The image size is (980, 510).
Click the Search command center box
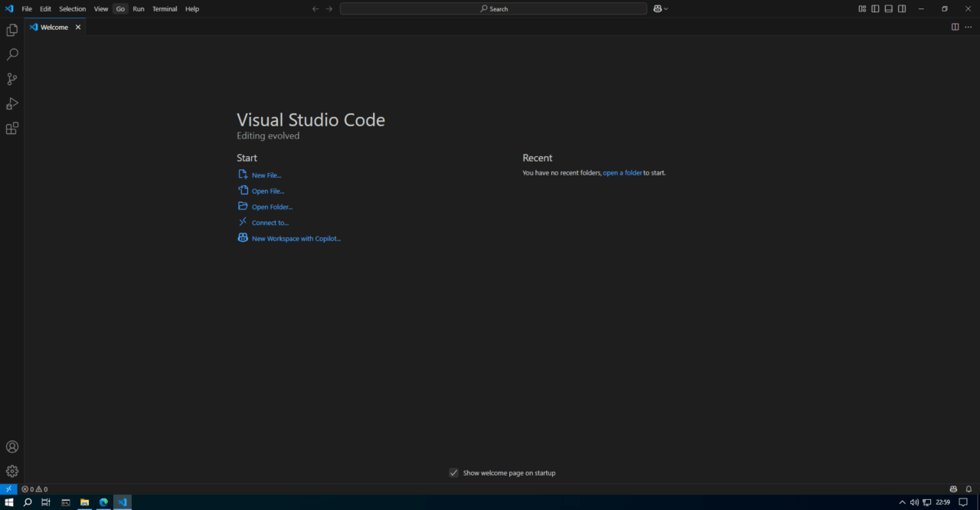493,8
